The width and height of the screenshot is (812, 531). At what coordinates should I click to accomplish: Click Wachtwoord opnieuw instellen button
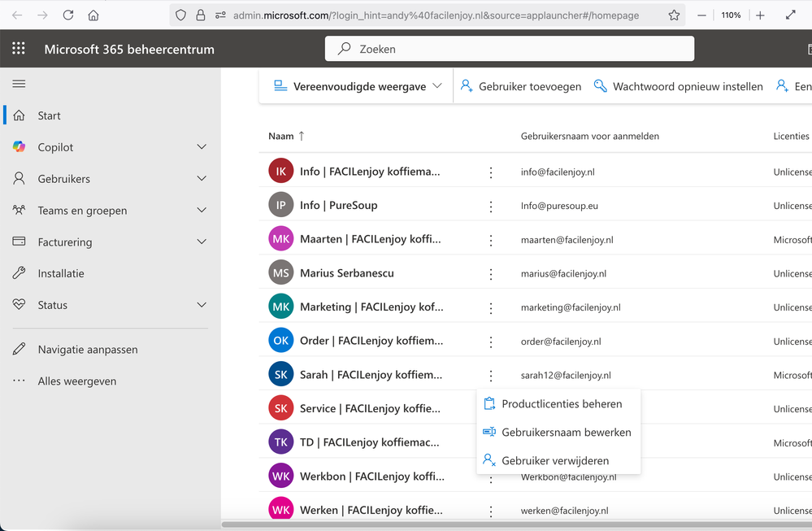[679, 86]
